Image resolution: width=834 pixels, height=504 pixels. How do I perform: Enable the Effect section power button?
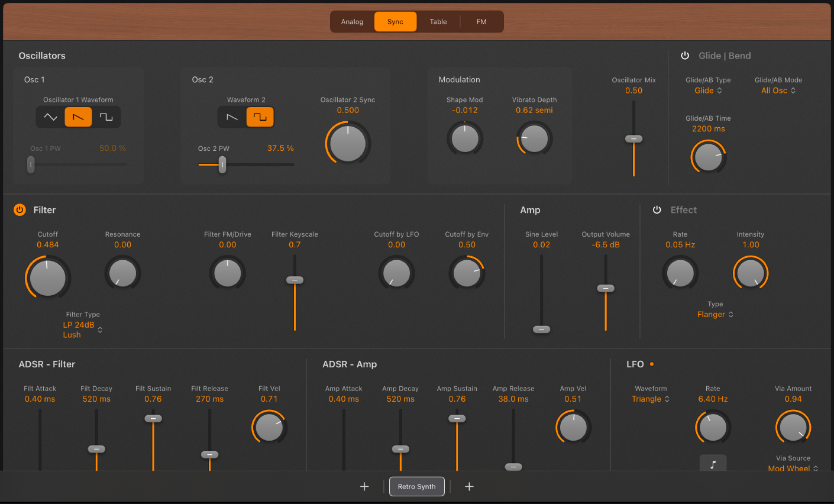point(657,209)
